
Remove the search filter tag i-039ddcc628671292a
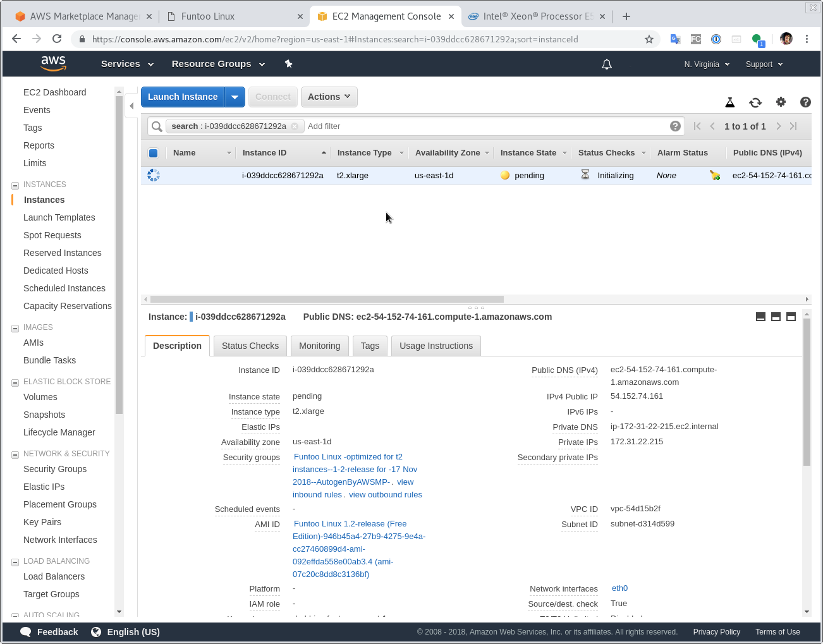(295, 126)
